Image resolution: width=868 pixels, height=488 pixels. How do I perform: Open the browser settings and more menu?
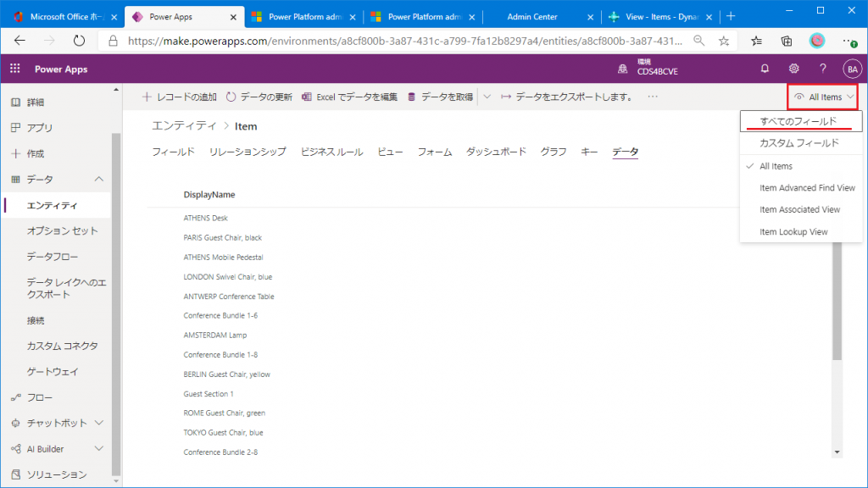pyautogui.click(x=849, y=41)
